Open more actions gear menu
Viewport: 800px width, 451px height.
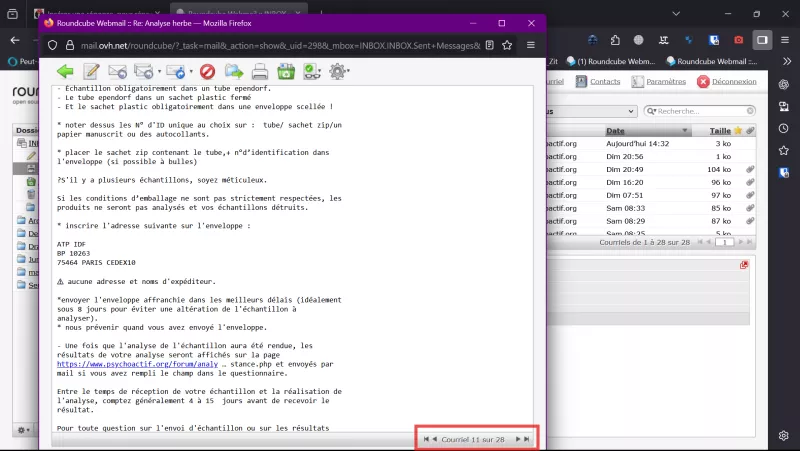338,71
